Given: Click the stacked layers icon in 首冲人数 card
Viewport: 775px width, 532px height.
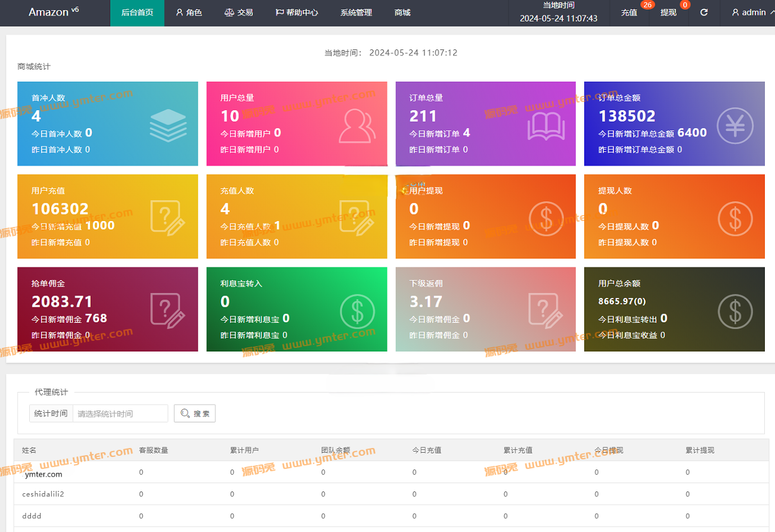Looking at the screenshot, I should click(x=168, y=125).
